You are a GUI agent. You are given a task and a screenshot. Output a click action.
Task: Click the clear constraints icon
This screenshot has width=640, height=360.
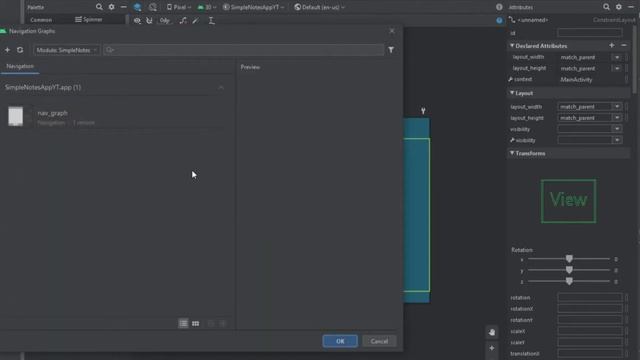pyautogui.click(x=183, y=20)
